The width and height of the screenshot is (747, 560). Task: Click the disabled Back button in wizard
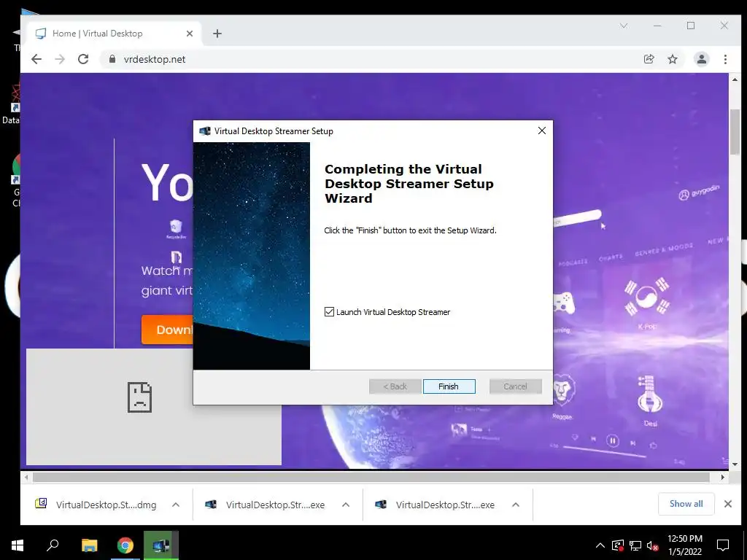pos(395,386)
